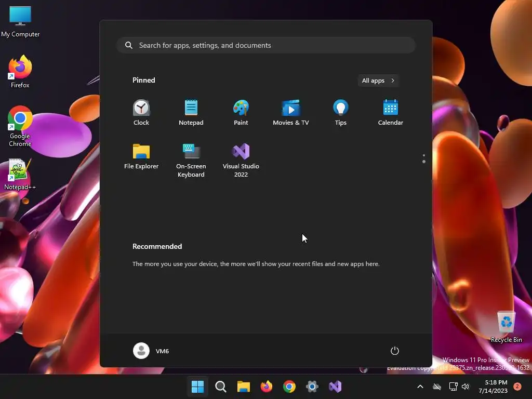
Task: Select the Firefox desktop shortcut
Action: point(20,72)
